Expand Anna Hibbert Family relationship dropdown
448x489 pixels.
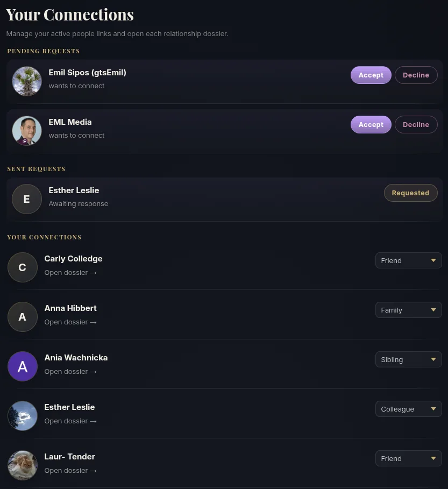408,310
